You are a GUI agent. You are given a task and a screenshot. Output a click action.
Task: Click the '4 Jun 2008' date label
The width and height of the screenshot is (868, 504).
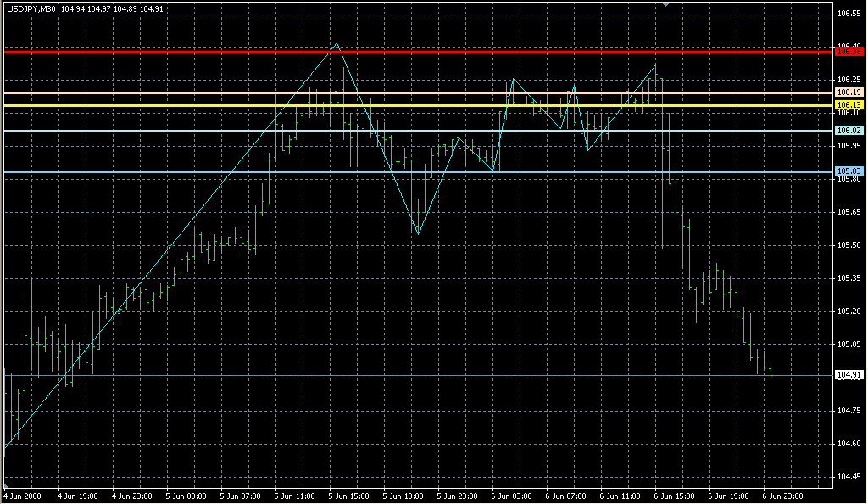click(x=22, y=495)
